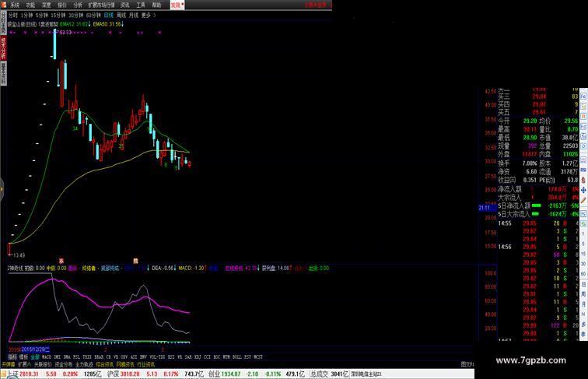Expand the 扩展∧ panel toggle
Screen dimensions: 588x379
coord(24,364)
